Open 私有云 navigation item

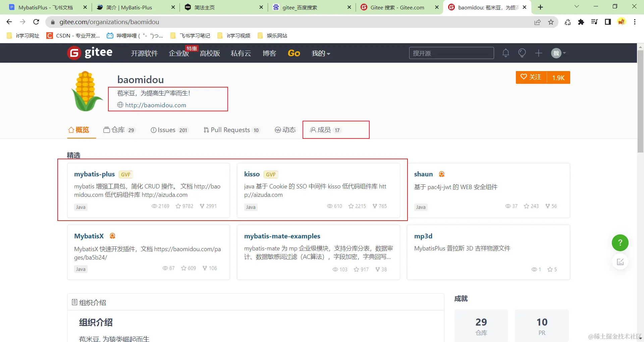[241, 53]
